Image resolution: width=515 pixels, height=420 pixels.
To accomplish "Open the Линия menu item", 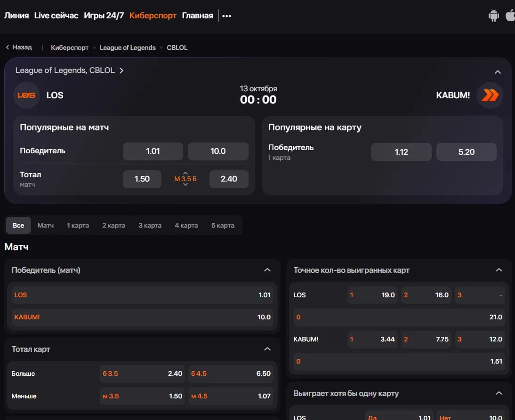I will [x=16, y=16].
